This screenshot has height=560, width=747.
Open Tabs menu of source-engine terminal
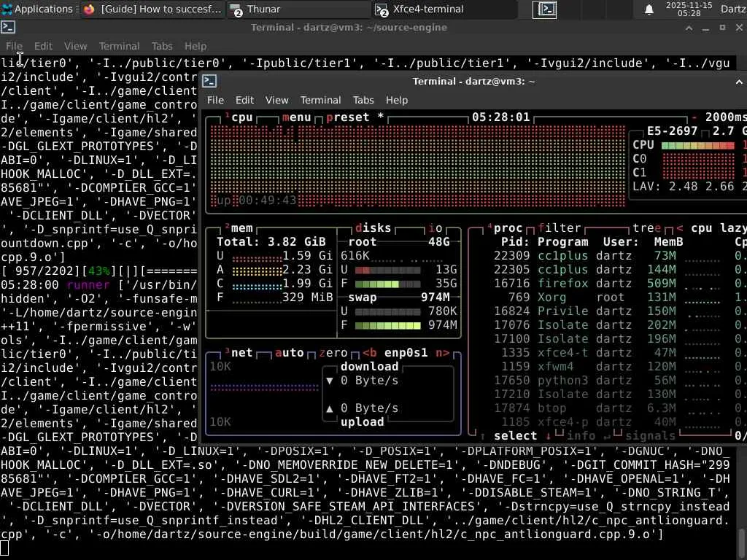162,46
